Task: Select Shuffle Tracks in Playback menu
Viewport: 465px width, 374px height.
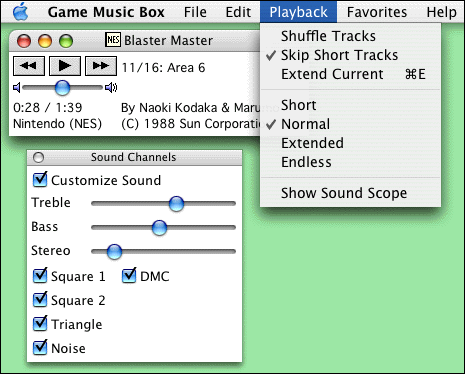Action: (350, 36)
